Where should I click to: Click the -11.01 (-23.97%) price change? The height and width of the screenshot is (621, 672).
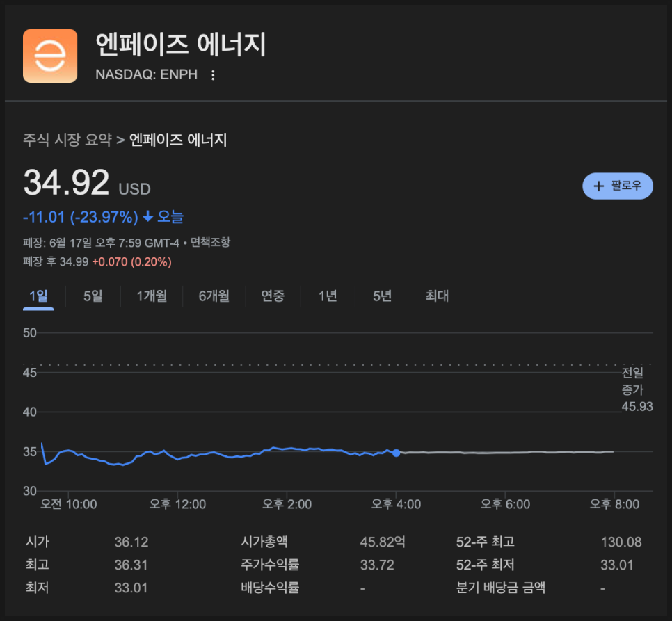point(81,217)
